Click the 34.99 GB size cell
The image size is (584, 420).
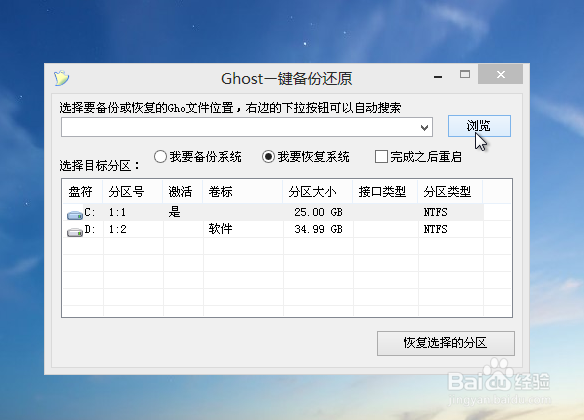[x=318, y=229]
